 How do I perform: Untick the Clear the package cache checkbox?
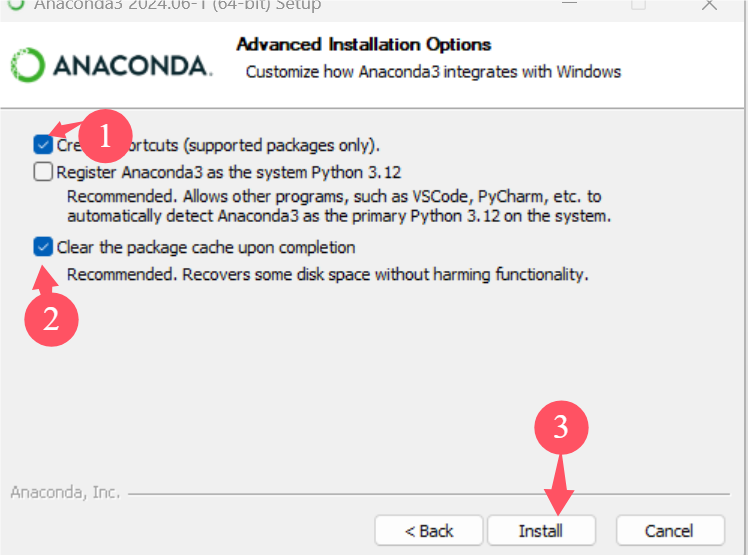point(43,247)
